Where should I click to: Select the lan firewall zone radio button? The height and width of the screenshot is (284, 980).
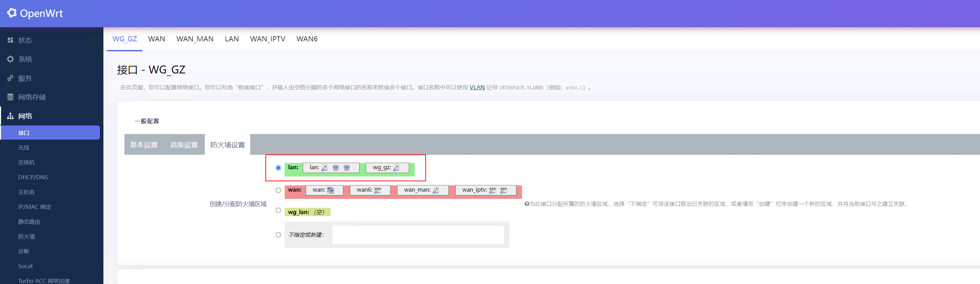point(279,168)
